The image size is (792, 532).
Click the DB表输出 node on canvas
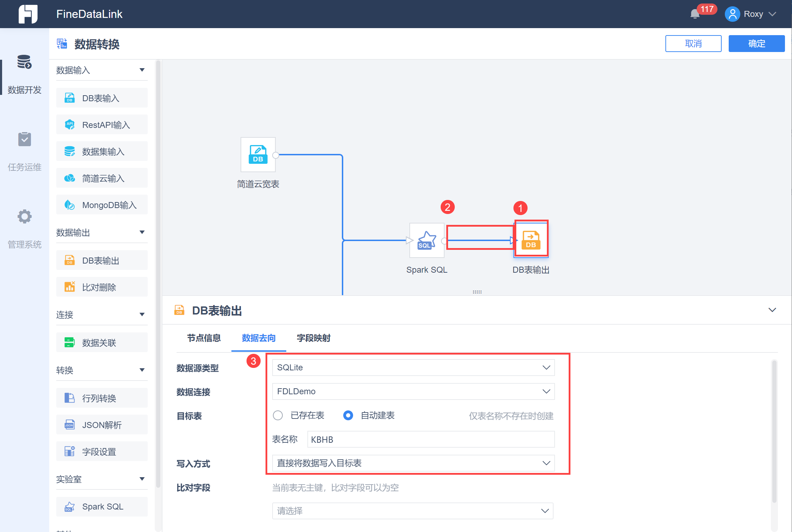[x=531, y=240]
